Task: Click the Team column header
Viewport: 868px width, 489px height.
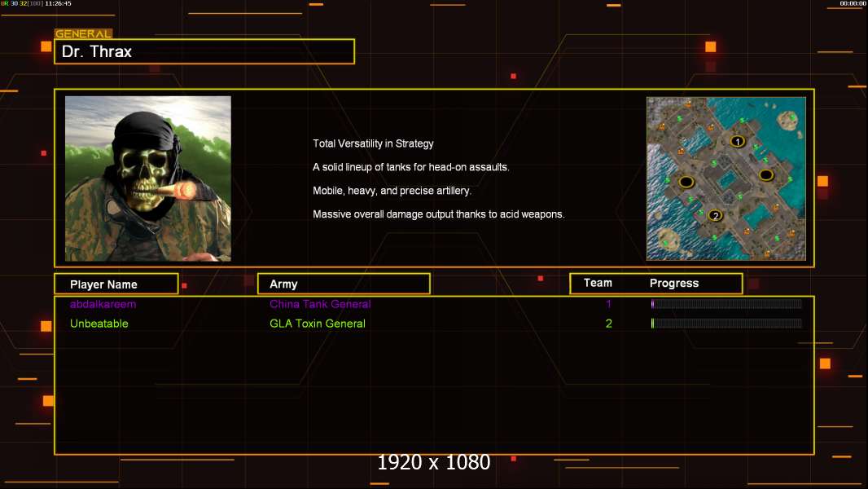Action: click(x=598, y=283)
